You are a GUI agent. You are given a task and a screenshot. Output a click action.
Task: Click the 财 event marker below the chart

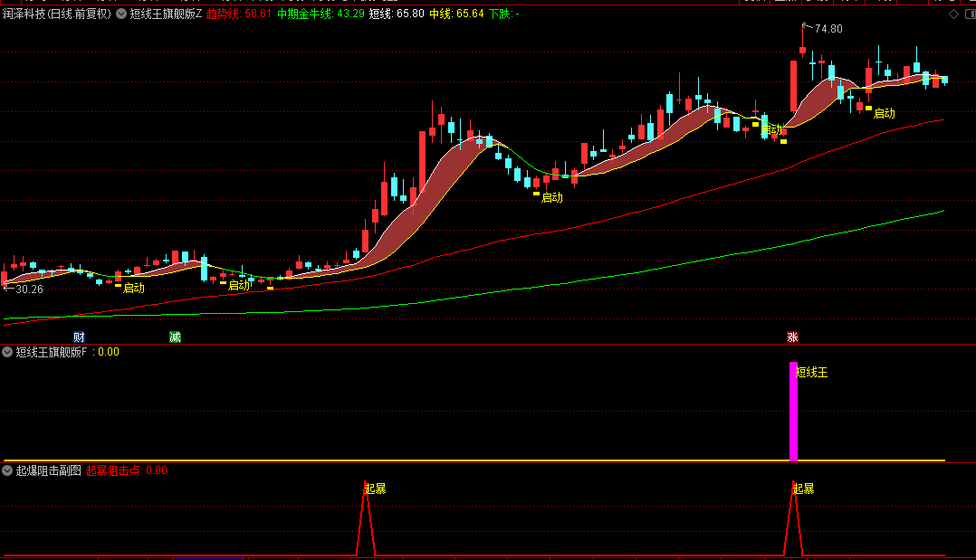[x=79, y=337]
